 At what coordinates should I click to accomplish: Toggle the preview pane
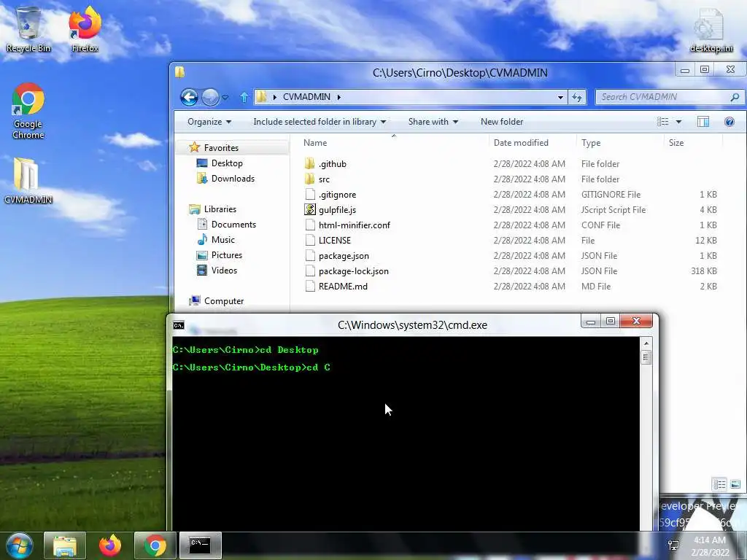tap(703, 122)
